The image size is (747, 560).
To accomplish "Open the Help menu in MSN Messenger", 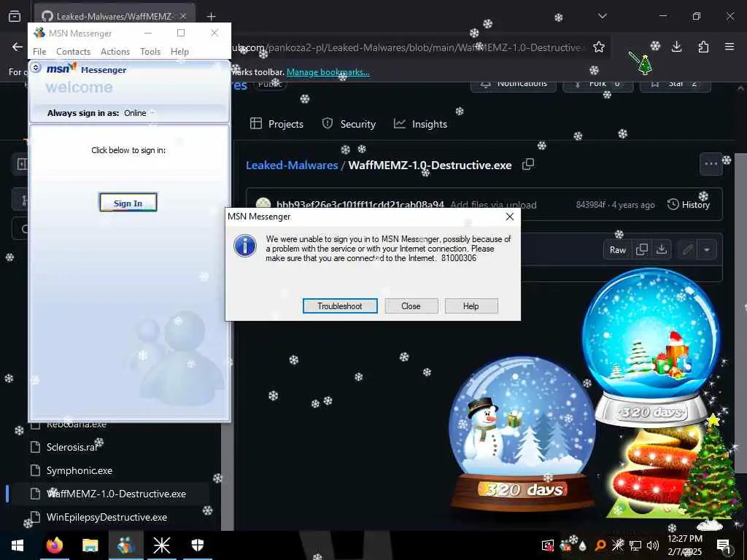I will pos(179,52).
